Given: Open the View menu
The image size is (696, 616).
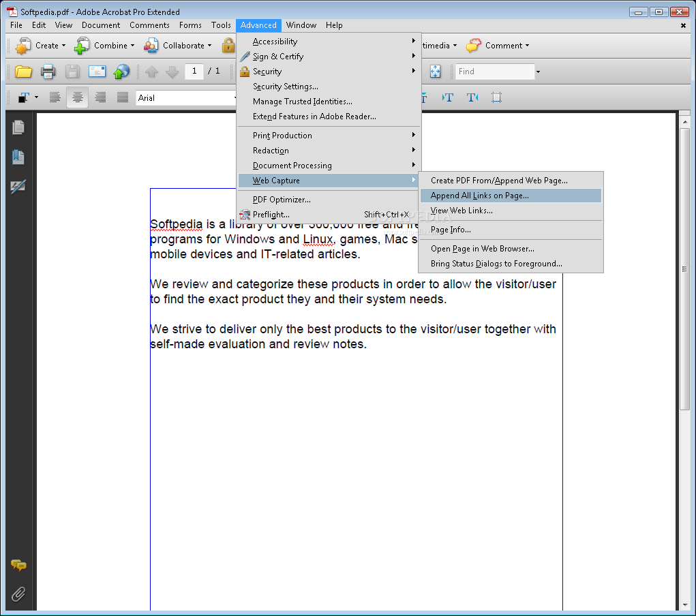Looking at the screenshot, I should [x=63, y=25].
